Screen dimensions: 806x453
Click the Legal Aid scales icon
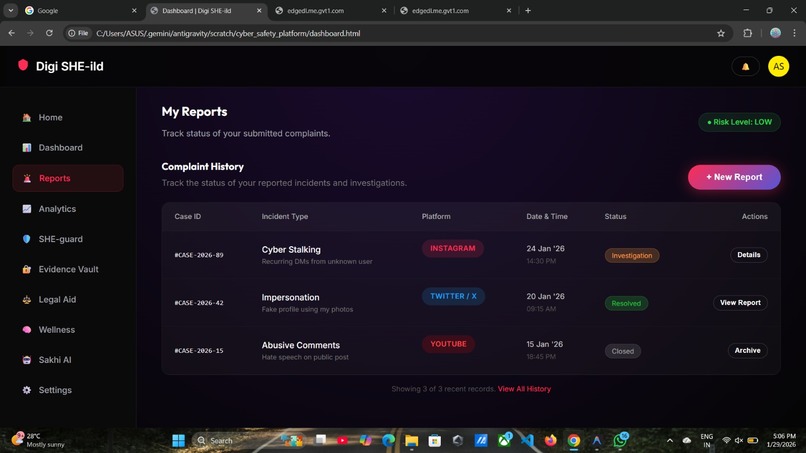coord(27,300)
